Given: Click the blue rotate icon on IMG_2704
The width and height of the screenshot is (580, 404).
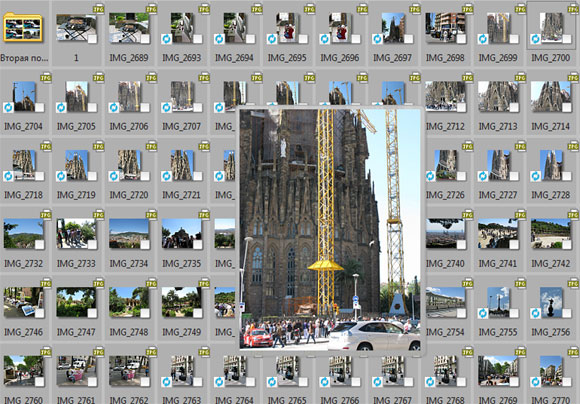Looking at the screenshot, I should [8, 107].
